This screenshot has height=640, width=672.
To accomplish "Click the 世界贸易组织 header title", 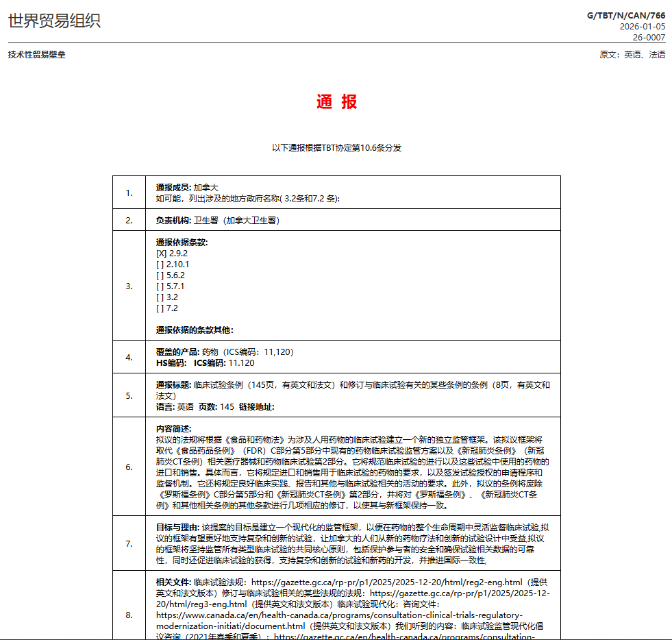I will (x=54, y=21).
